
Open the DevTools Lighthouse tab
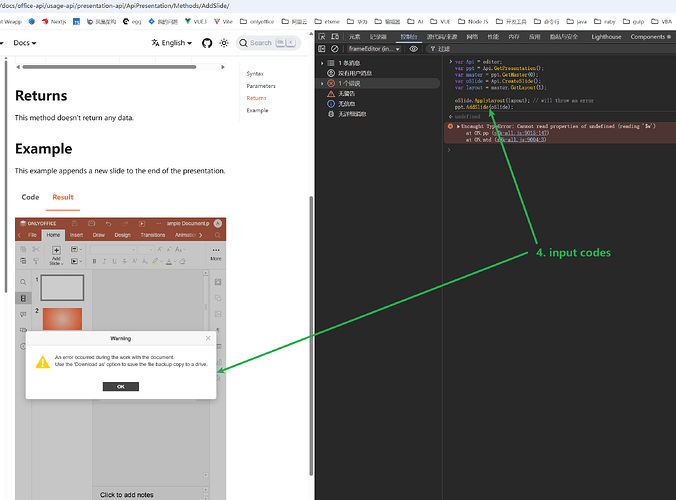606,37
